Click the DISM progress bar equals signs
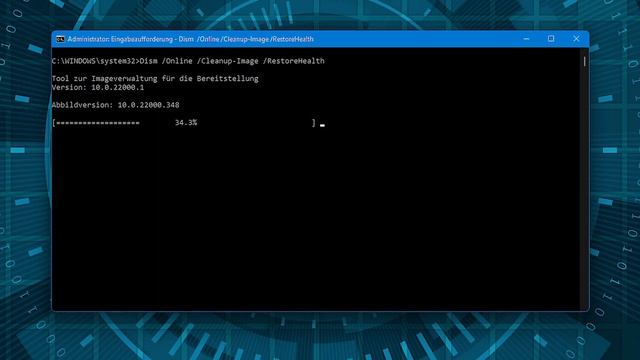 [x=98, y=123]
